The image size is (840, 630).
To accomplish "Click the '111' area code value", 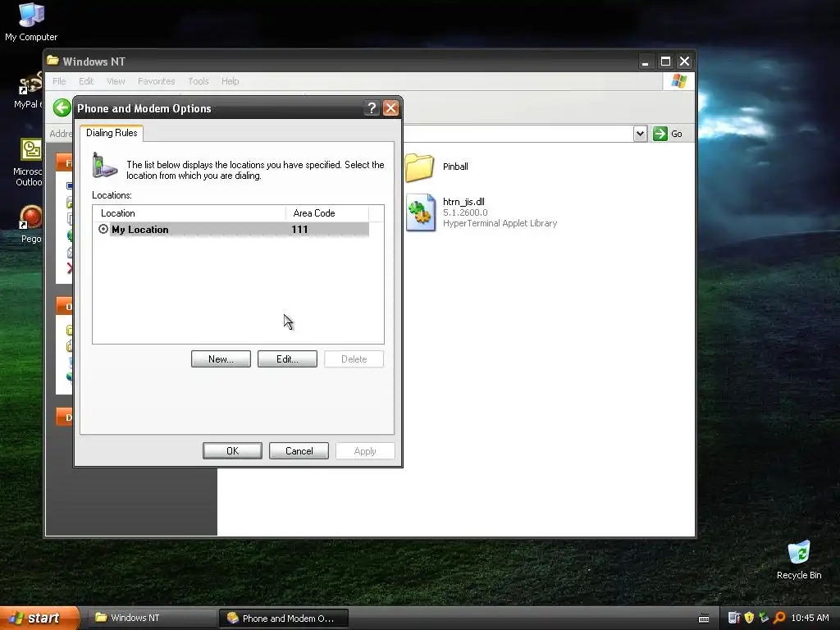I will [299, 230].
